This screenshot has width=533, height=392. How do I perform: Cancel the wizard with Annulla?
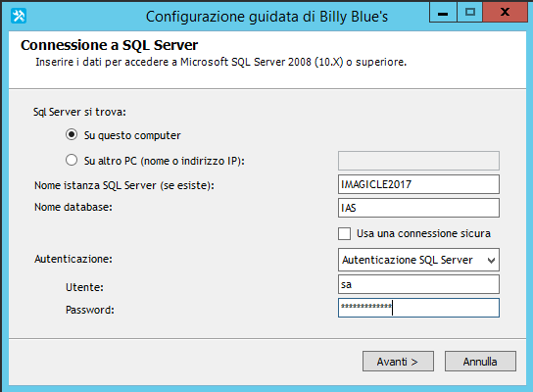pyautogui.click(x=480, y=361)
